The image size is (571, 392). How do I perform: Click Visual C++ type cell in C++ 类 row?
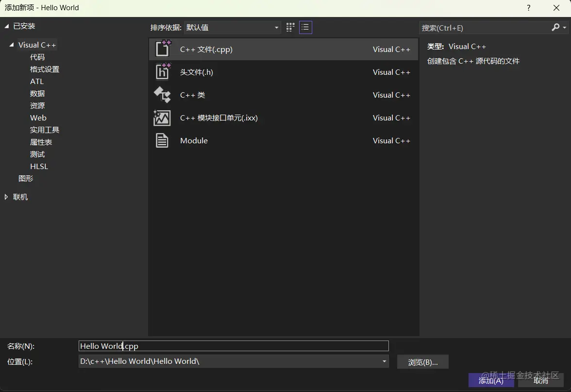coord(391,95)
